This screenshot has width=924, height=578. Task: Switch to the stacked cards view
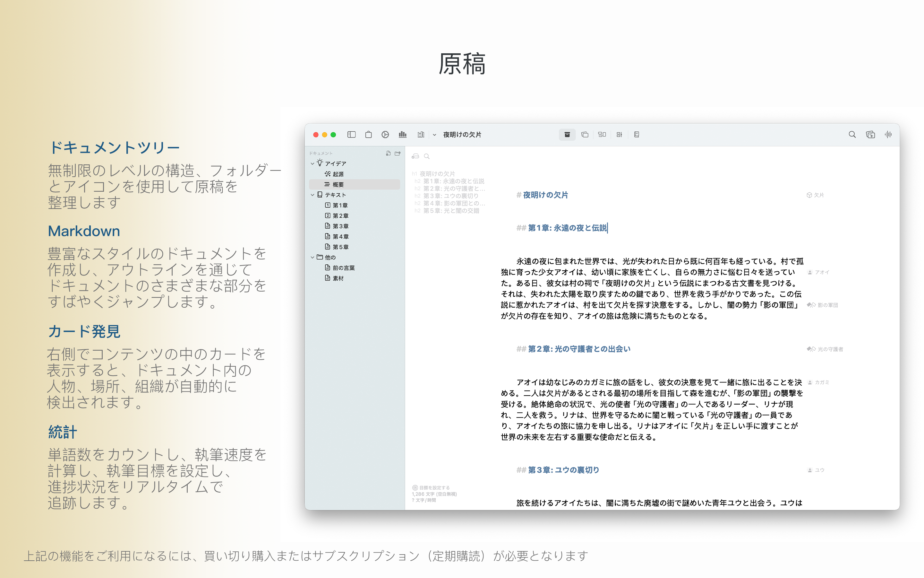(x=585, y=135)
